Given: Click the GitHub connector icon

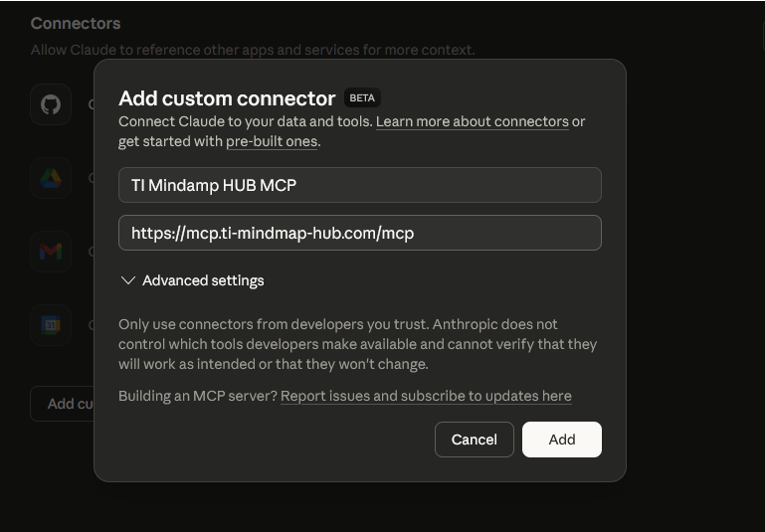Looking at the screenshot, I should pyautogui.click(x=51, y=104).
